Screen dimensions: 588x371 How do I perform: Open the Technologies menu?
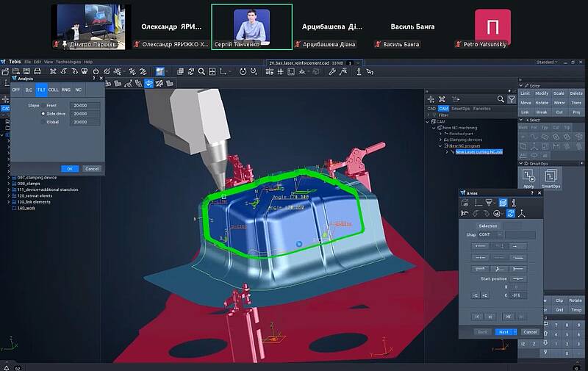coord(68,62)
